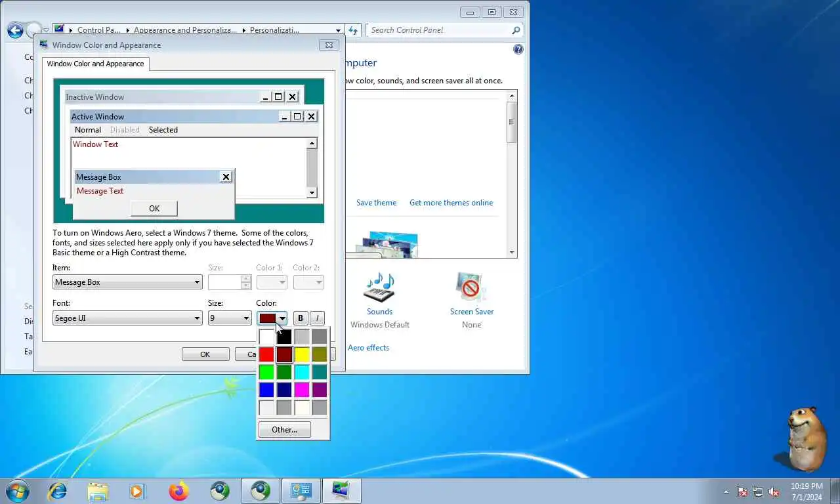Pick the white color swatch
Screen dimensions: 840x504
pos(266,337)
